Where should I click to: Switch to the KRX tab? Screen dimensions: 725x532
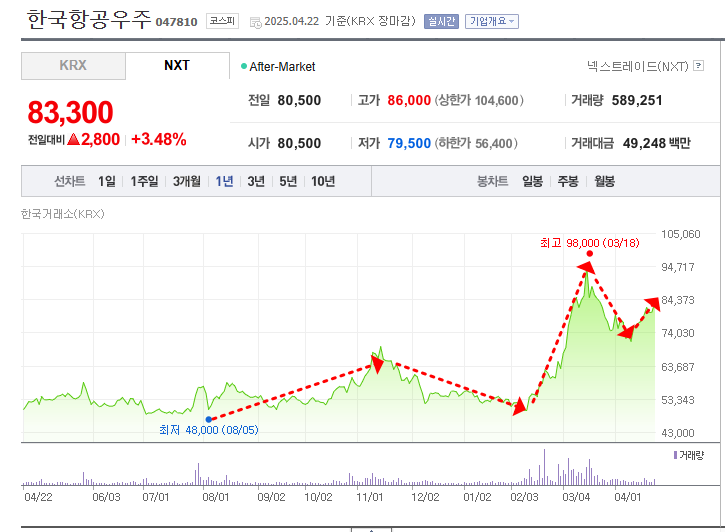73,66
